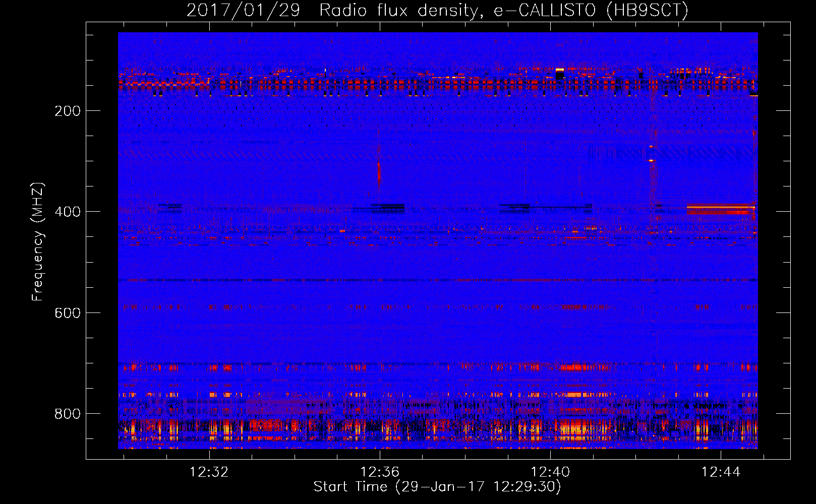Image resolution: width=816 pixels, height=504 pixels.
Task: Click the 12:44 time tick label
Action: pos(721,472)
